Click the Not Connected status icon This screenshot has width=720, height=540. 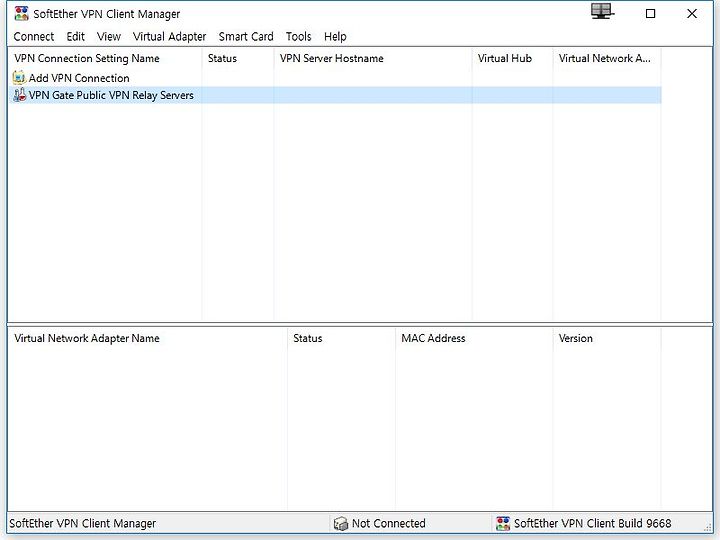341,523
